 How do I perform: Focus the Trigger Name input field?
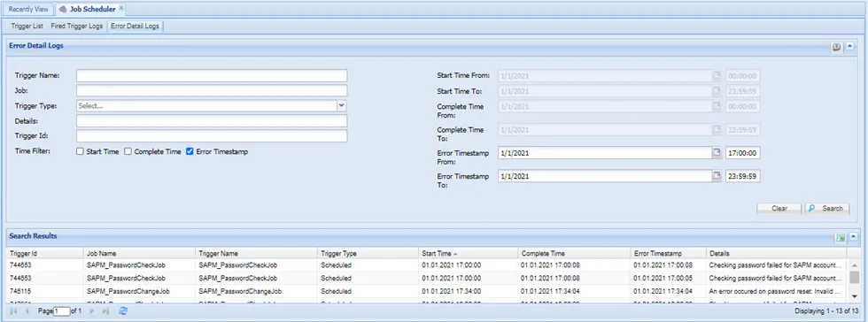point(212,75)
